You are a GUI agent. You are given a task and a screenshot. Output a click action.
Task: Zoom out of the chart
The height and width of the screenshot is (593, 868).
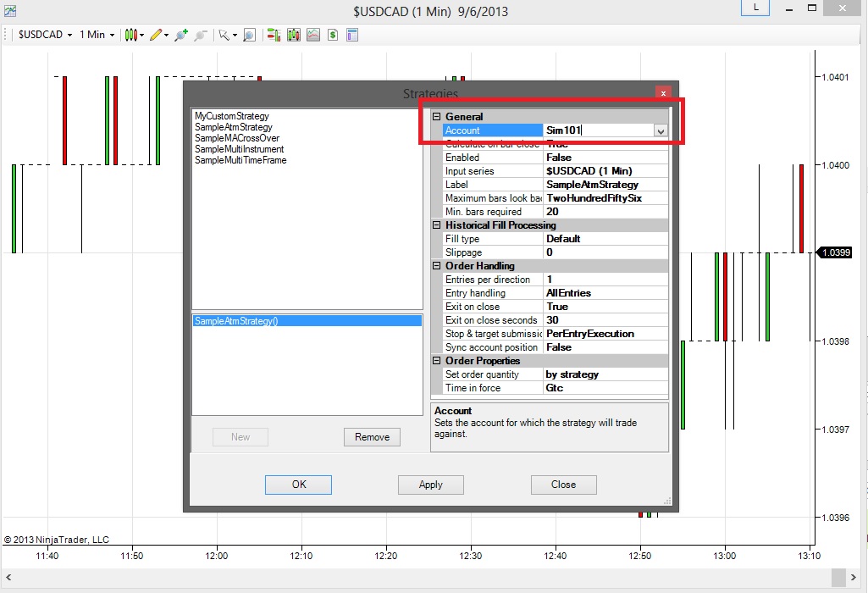[201, 35]
